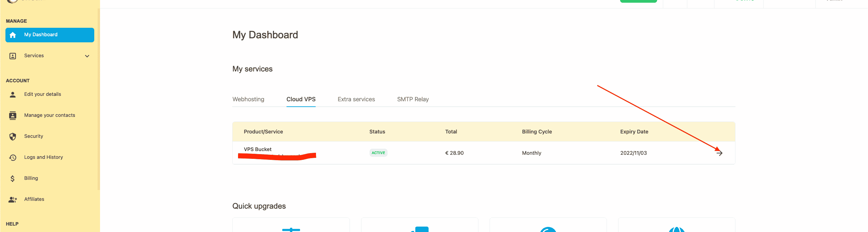
Task: Click the Affiliates people icon
Action: 13,199
